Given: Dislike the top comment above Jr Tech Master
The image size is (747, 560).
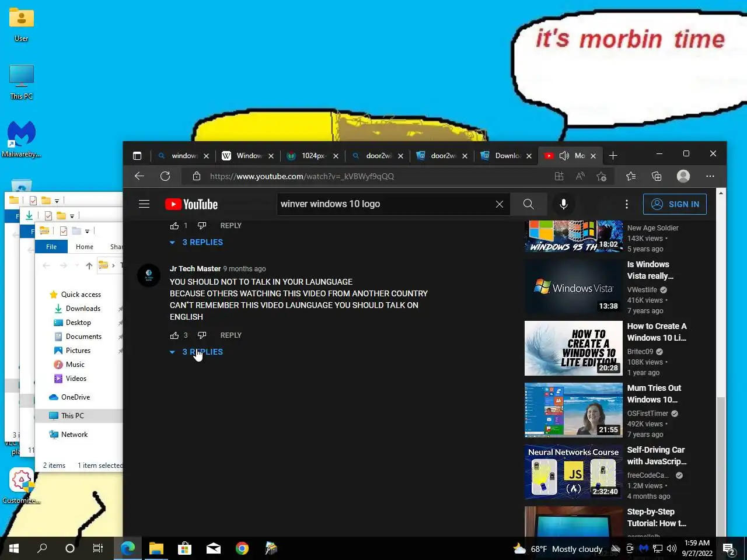Looking at the screenshot, I should (202, 226).
